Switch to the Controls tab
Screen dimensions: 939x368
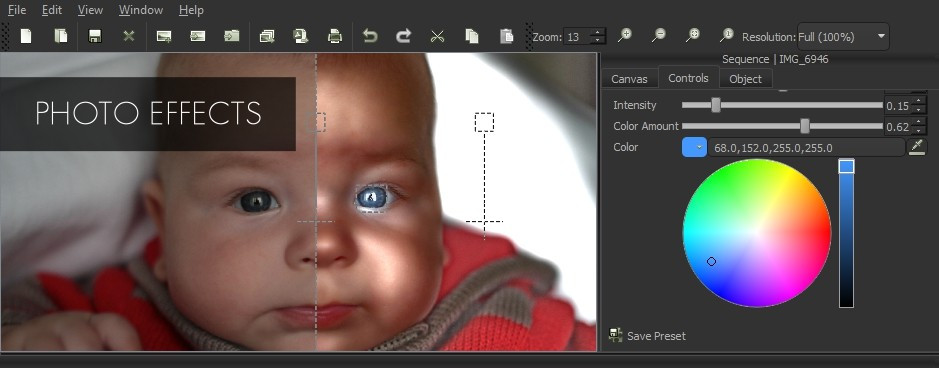click(689, 78)
